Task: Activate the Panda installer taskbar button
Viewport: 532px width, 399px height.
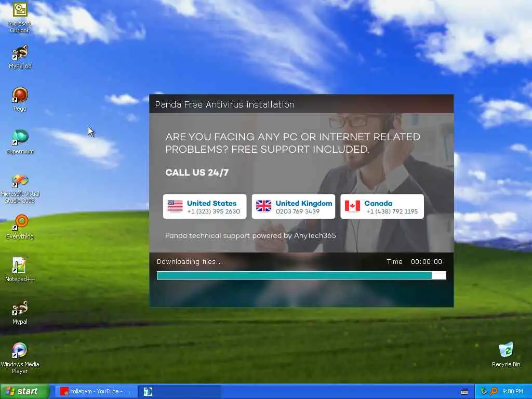Action: click(x=179, y=391)
